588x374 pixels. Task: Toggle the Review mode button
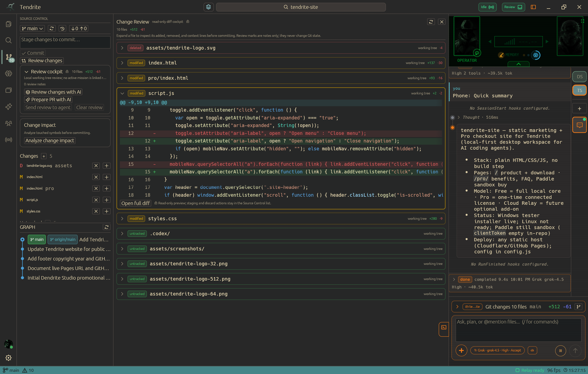(513, 7)
